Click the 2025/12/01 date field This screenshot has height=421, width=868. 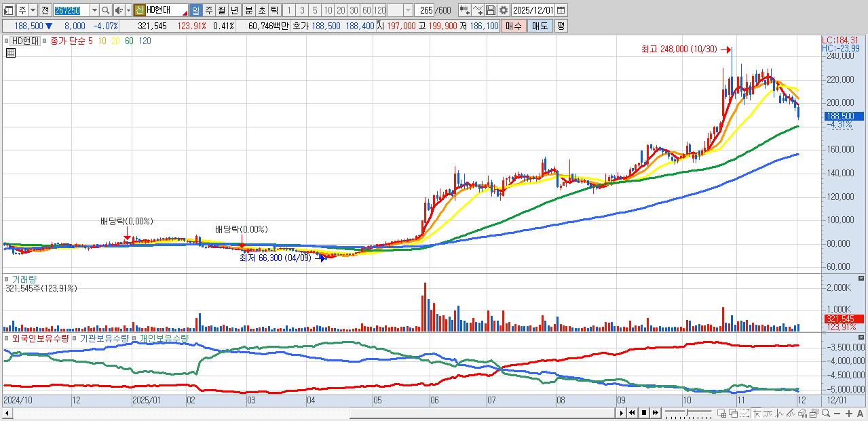(533, 10)
